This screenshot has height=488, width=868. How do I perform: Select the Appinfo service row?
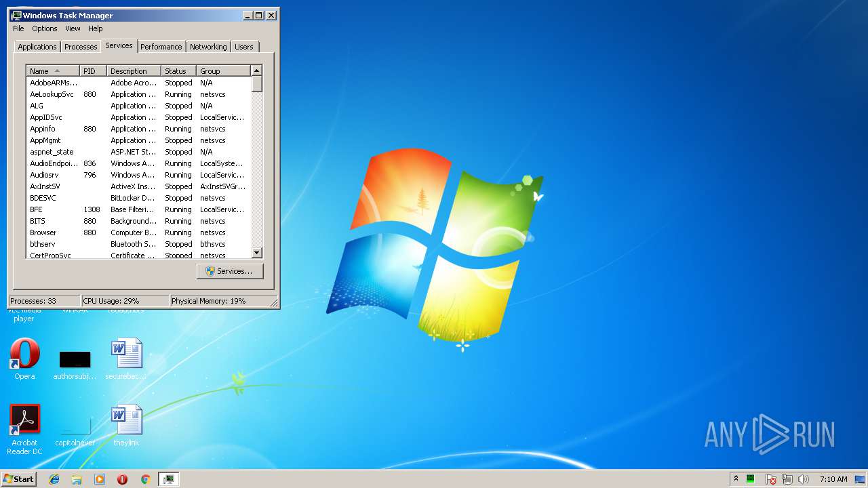pos(138,129)
